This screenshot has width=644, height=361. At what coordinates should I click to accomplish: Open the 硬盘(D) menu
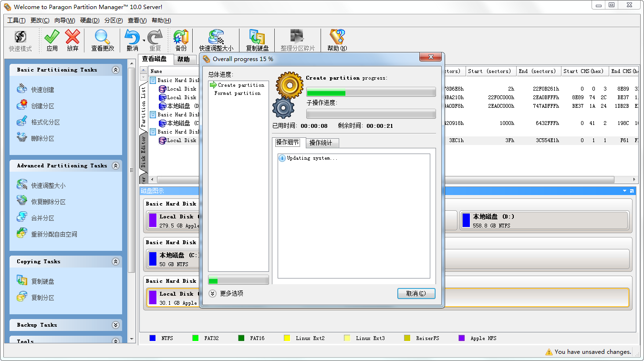pos(90,21)
